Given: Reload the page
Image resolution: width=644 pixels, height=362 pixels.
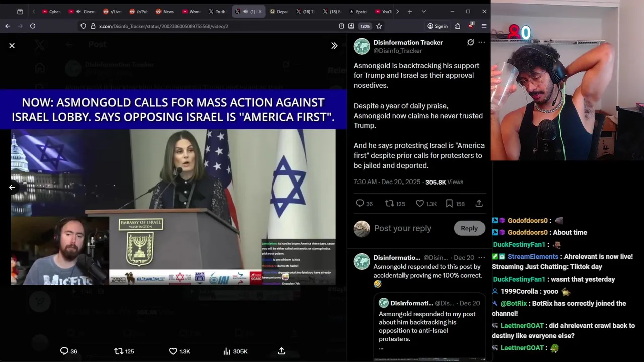Looking at the screenshot, I should pos(33,26).
